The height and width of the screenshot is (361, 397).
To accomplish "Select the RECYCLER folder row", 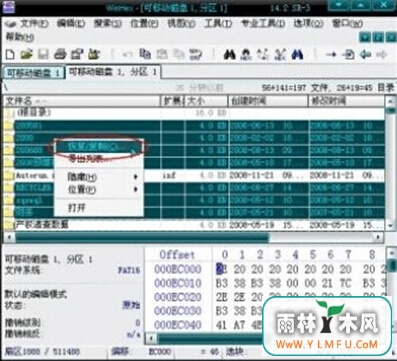I will [x=195, y=188].
